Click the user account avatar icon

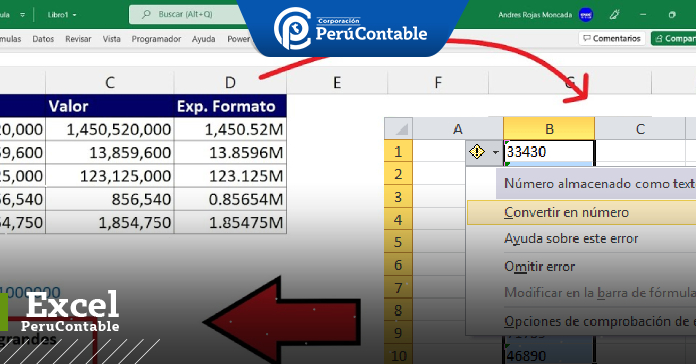tap(586, 15)
